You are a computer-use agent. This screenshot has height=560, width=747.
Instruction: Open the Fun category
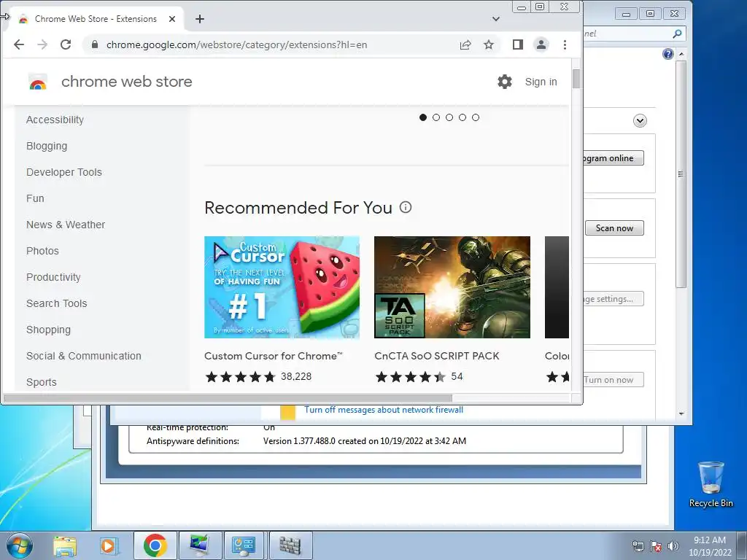pyautogui.click(x=35, y=198)
